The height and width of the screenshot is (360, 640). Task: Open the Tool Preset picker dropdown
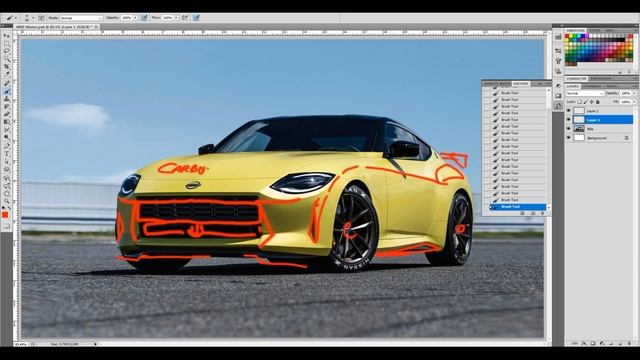[x=16, y=18]
